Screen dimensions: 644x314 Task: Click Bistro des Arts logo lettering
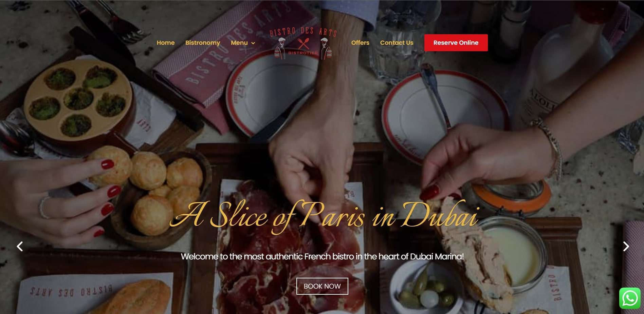coord(303,32)
